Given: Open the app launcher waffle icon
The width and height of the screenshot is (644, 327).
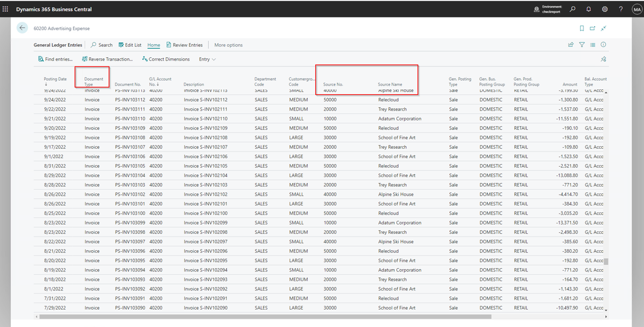Looking at the screenshot, I should tap(5, 9).
